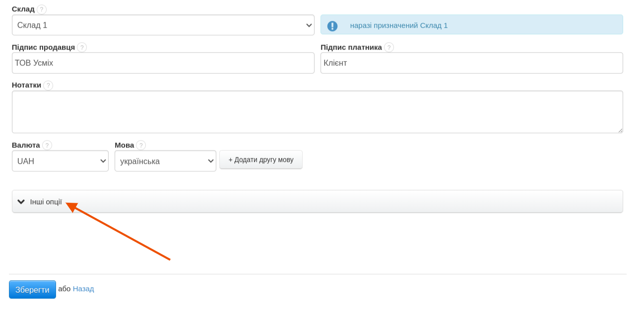The image size is (644, 312).
Task: Click help icon next to Склад label
Action: (x=42, y=9)
